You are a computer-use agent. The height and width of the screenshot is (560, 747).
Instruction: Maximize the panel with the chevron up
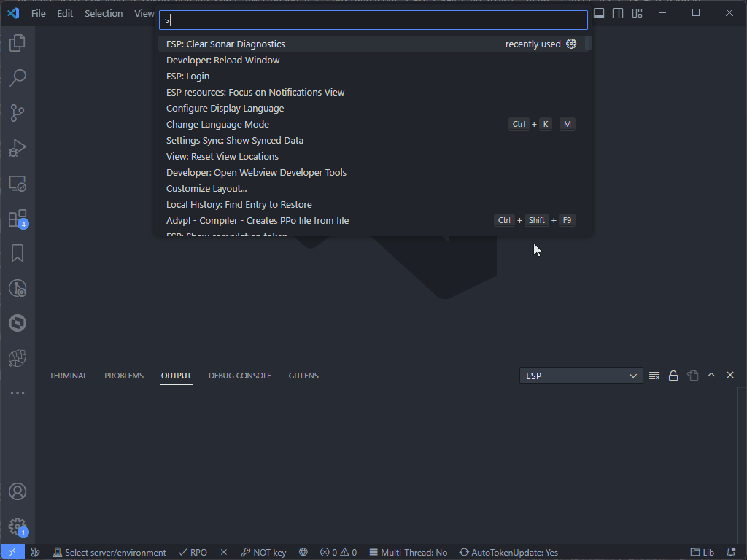coord(711,376)
